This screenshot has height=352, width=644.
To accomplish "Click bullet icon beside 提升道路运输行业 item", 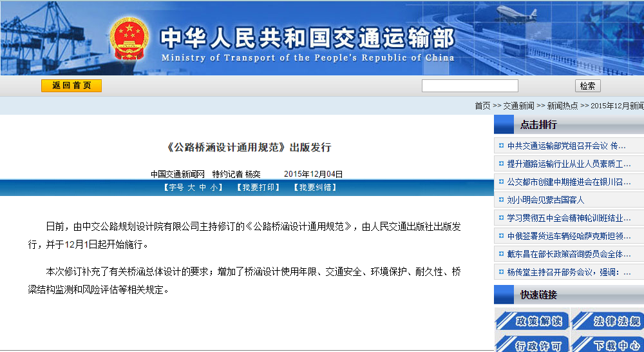I will 501,163.
